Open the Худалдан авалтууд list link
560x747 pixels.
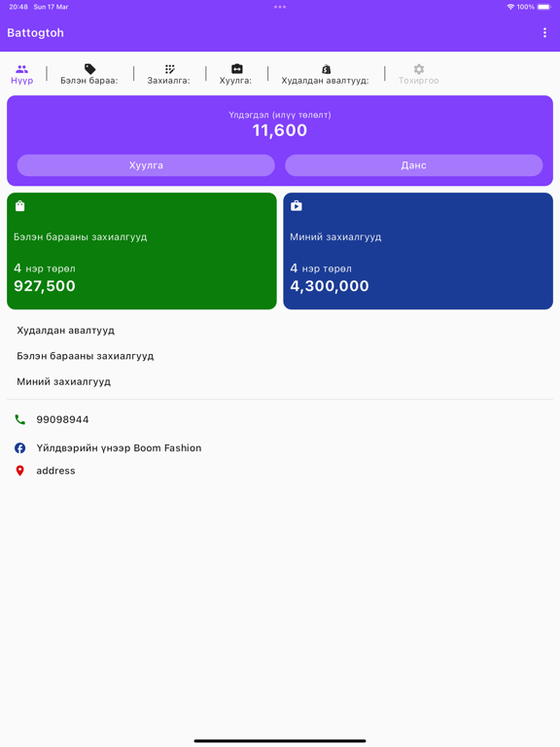[66, 330]
